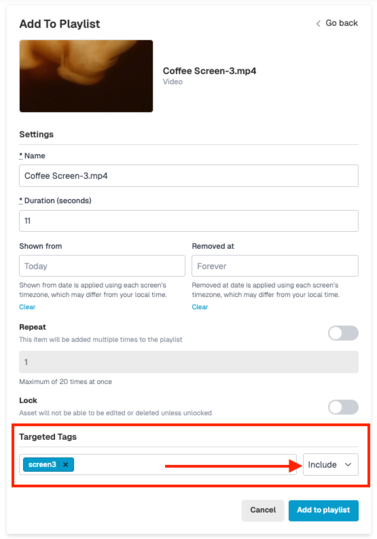Clear the Removed at date

pos(200,307)
